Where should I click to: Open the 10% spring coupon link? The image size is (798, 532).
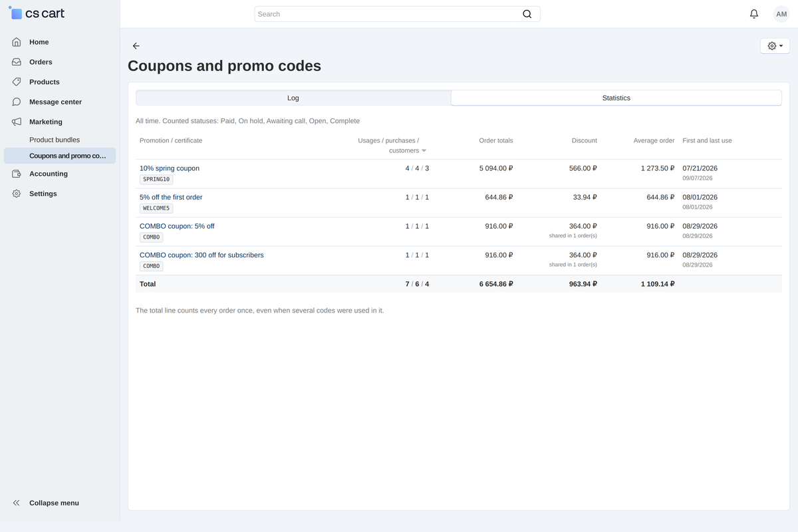coord(170,168)
